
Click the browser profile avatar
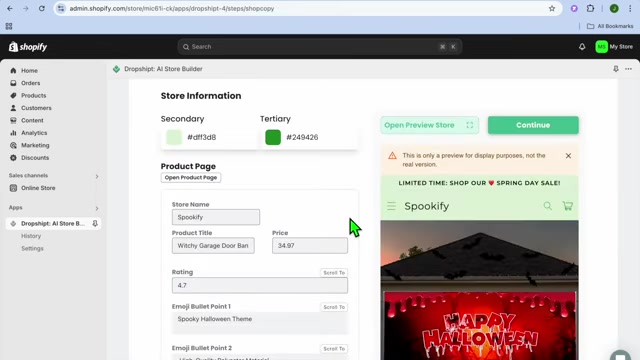[614, 8]
